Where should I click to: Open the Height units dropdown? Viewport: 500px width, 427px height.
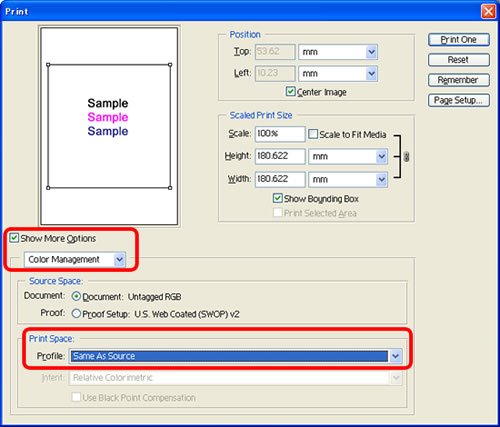pyautogui.click(x=348, y=156)
